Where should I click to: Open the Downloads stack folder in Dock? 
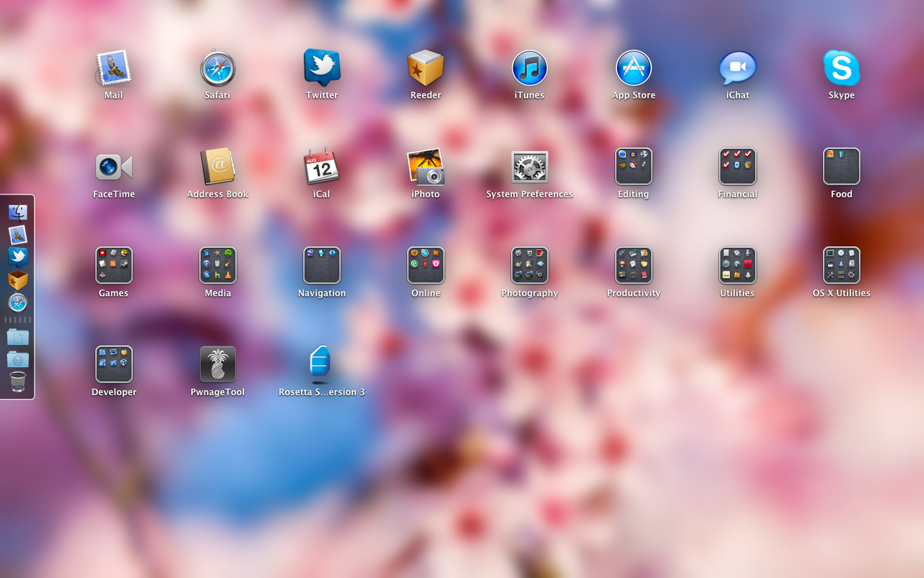(x=18, y=359)
